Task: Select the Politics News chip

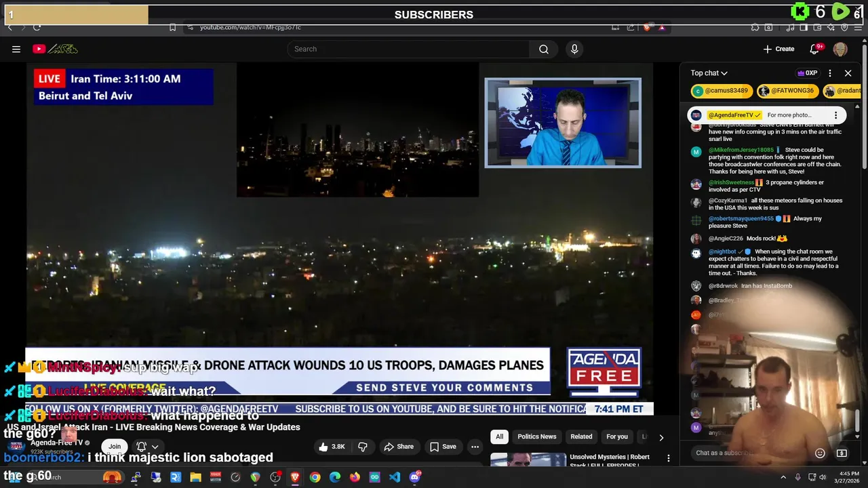Action: tap(536, 436)
